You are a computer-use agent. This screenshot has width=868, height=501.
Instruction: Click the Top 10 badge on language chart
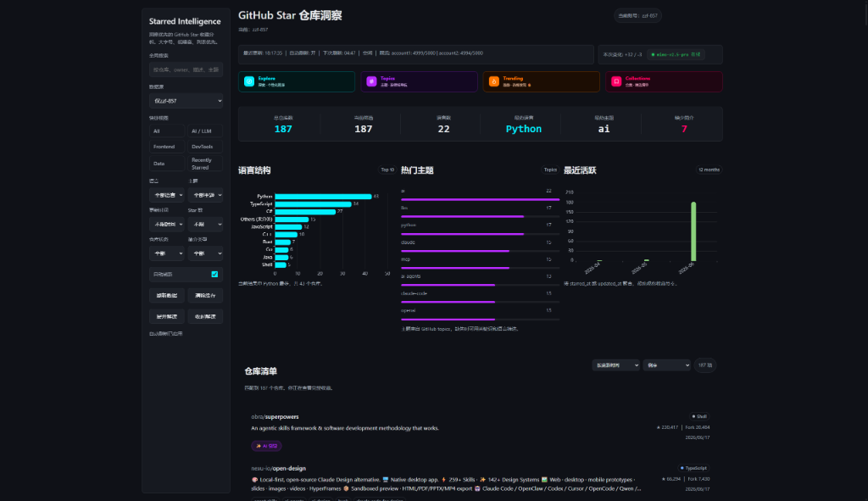387,170
